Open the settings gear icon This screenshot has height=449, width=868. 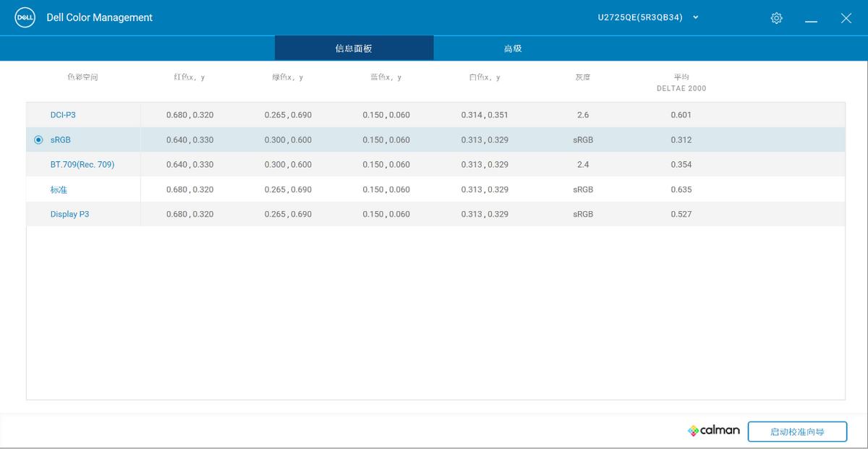pyautogui.click(x=776, y=18)
